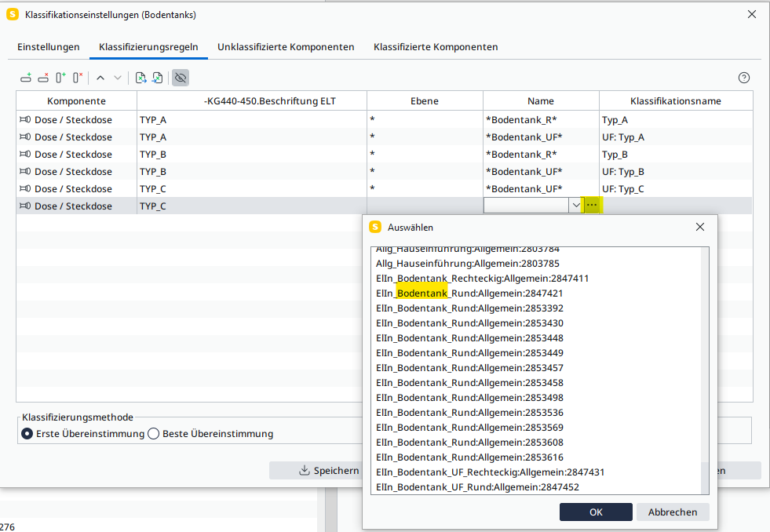Select ElIn_Bodentank_UF_Rund:Allgemein:2847452 in the list
The image size is (770, 532).
477,487
